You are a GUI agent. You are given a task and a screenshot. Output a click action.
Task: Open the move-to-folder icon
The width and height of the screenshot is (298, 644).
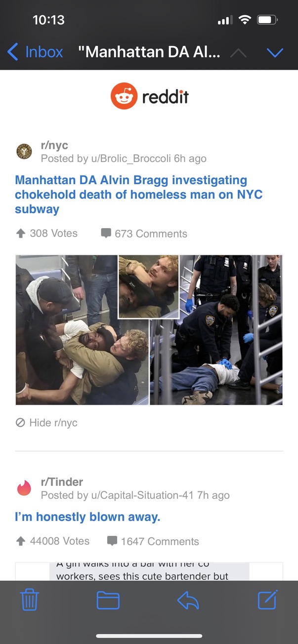[108, 600]
